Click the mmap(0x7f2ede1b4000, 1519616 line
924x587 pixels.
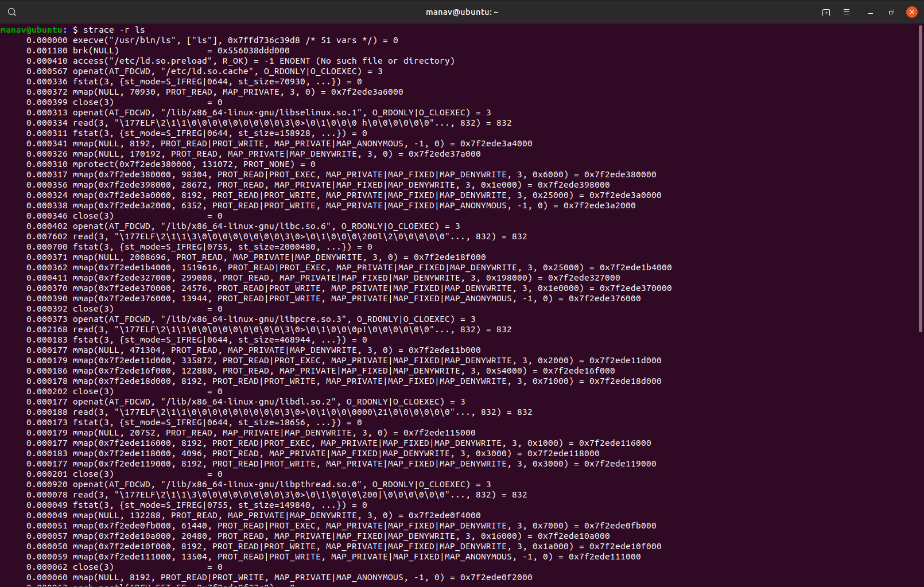click(x=349, y=267)
